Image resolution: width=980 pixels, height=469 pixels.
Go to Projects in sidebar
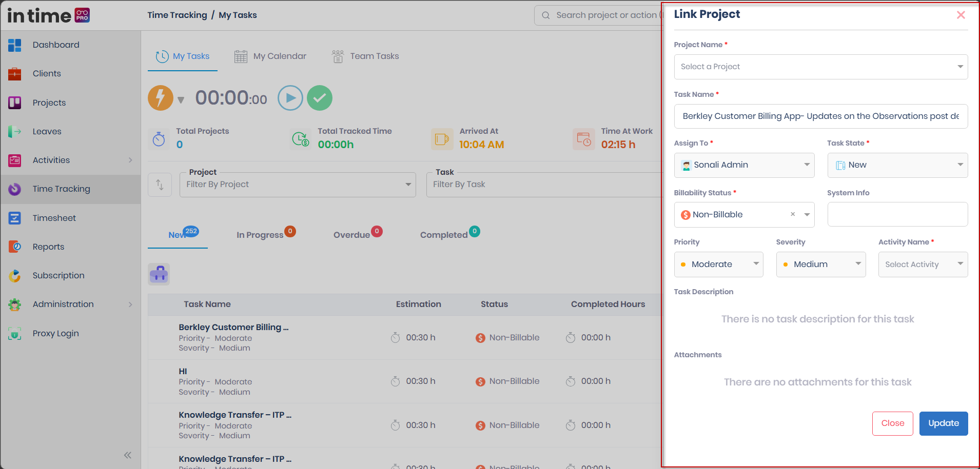49,103
